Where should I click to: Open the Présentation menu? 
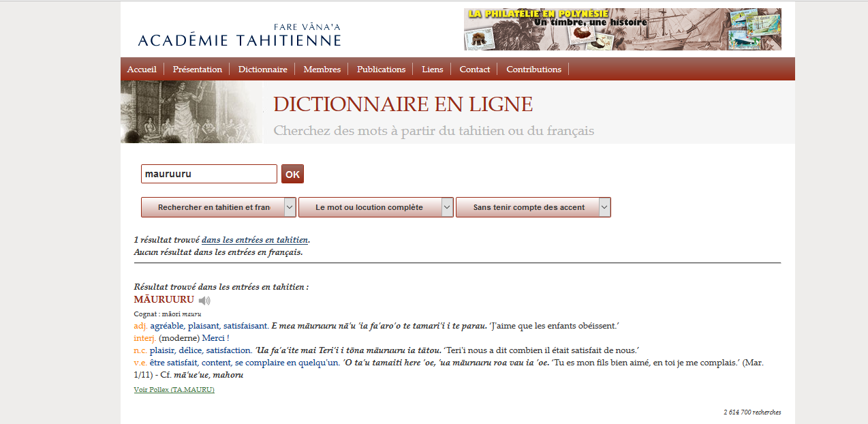coord(198,69)
